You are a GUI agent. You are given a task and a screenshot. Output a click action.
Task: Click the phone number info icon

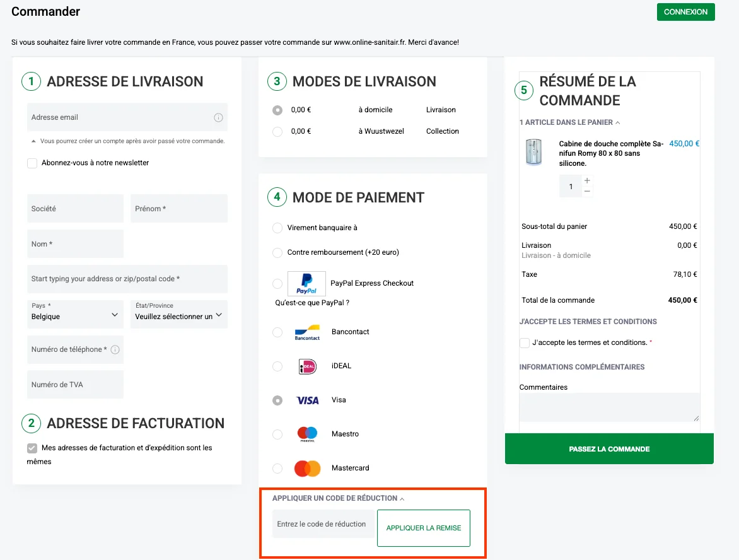pyautogui.click(x=115, y=349)
